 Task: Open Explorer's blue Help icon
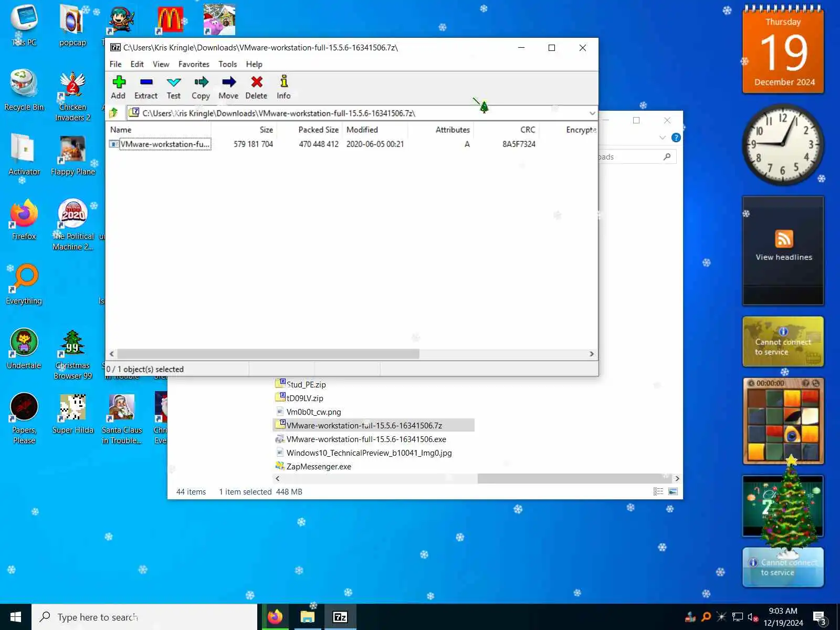point(676,138)
